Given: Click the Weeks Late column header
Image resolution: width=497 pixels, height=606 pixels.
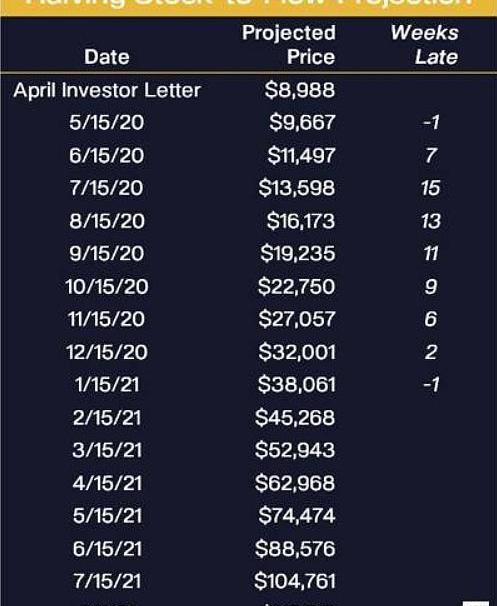Looking at the screenshot, I should pyautogui.click(x=425, y=45).
